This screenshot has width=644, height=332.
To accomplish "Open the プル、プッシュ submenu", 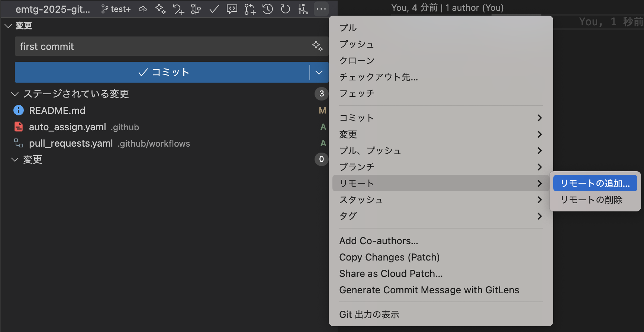I will pos(441,150).
